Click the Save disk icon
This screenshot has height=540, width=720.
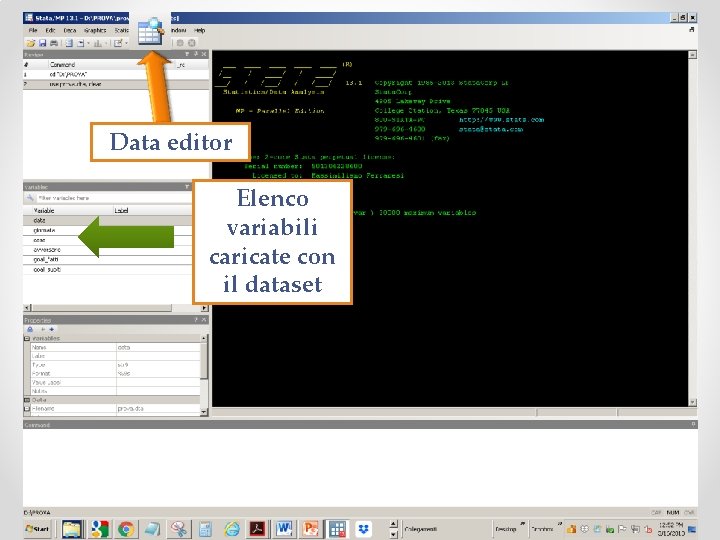point(42,43)
